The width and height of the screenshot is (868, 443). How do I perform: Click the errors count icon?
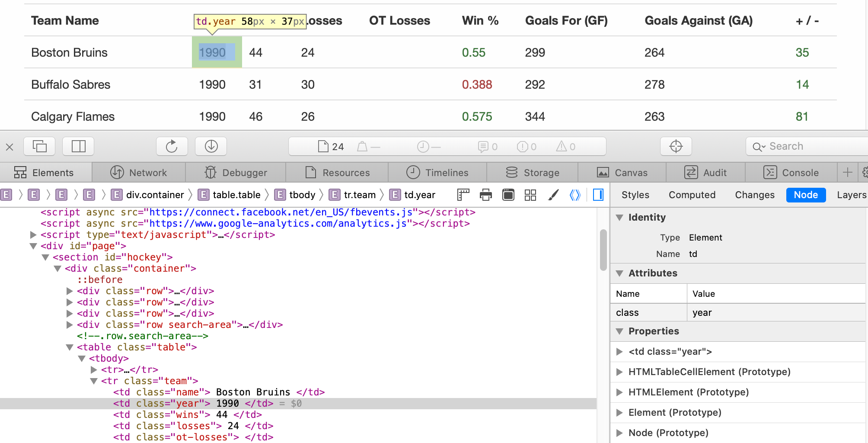pos(527,147)
